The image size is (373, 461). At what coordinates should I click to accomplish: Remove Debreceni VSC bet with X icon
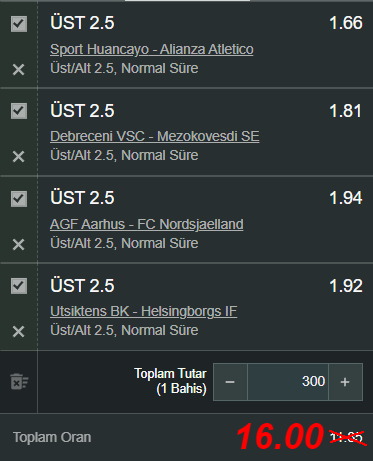tap(18, 156)
